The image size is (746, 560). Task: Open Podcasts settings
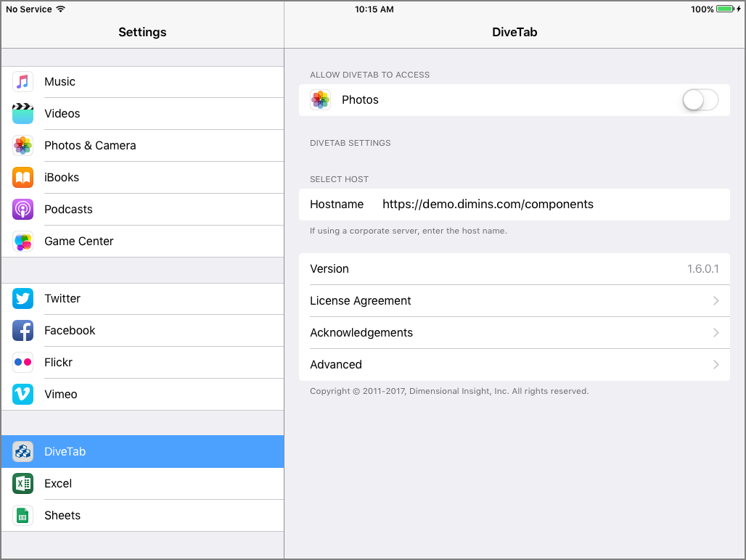coord(143,209)
